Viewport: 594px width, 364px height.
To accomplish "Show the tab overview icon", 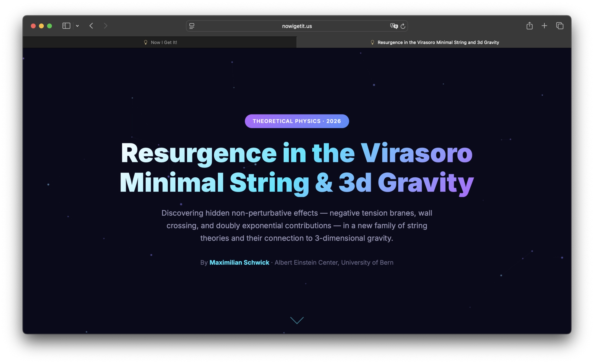I will pos(560,26).
